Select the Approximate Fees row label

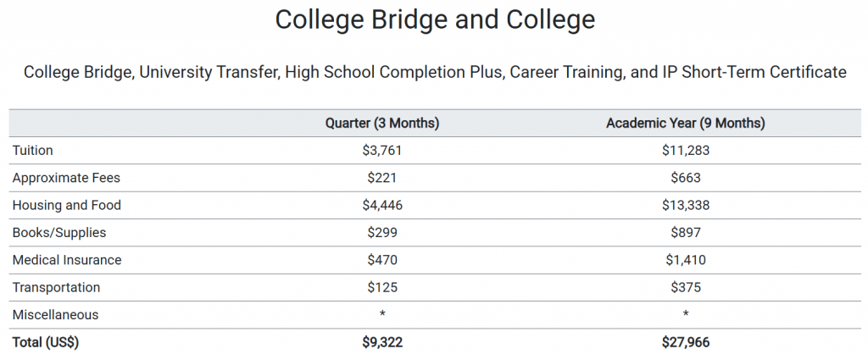pos(66,178)
